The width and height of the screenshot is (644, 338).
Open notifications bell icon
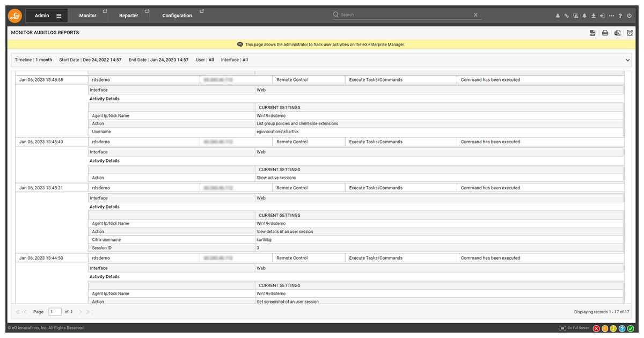pos(584,16)
